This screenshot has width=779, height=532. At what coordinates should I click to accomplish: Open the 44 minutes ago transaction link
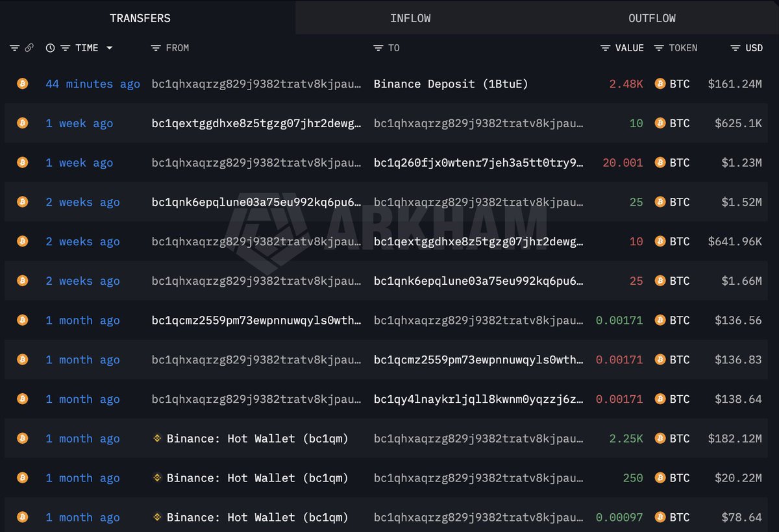[93, 84]
